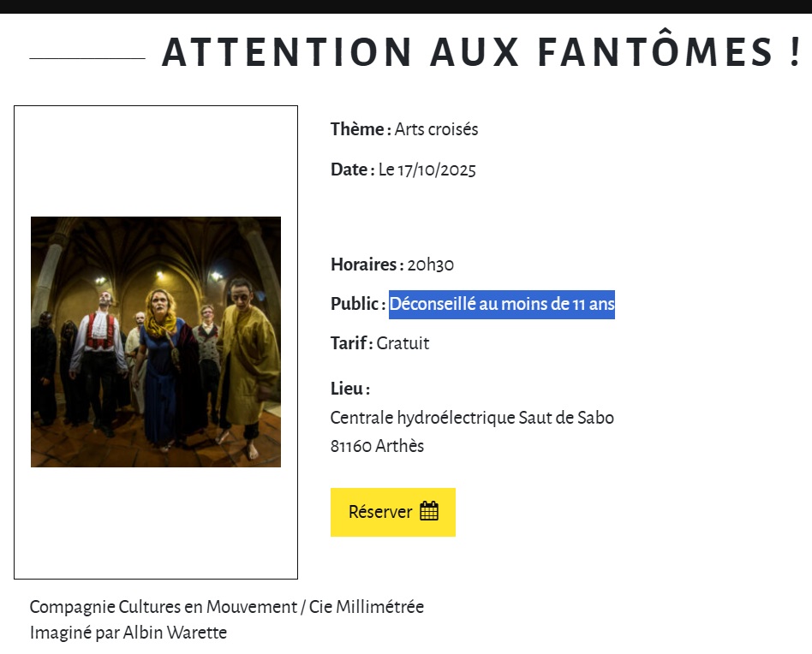Click the 'Imaginé par Albin Warette' text
This screenshot has width=812, height=654.
click(x=128, y=633)
